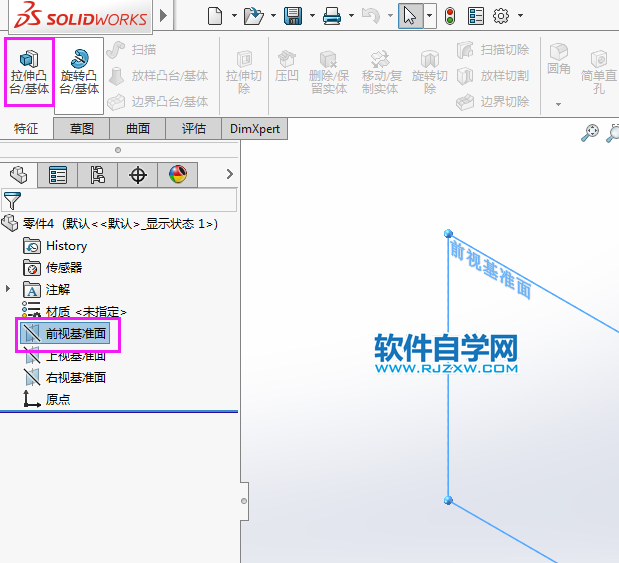This screenshot has height=563, width=619.
Task: Expand the SolidWorks menu arrow
Action: pos(163,16)
